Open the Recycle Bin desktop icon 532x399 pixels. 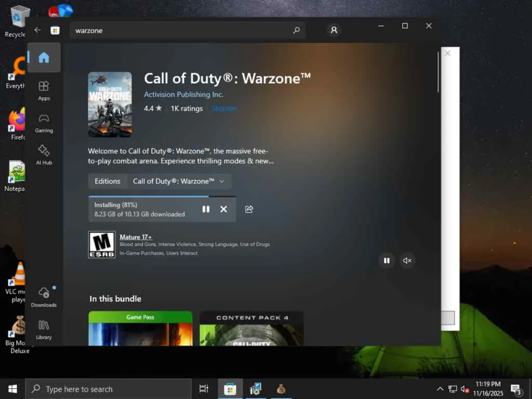pos(16,21)
